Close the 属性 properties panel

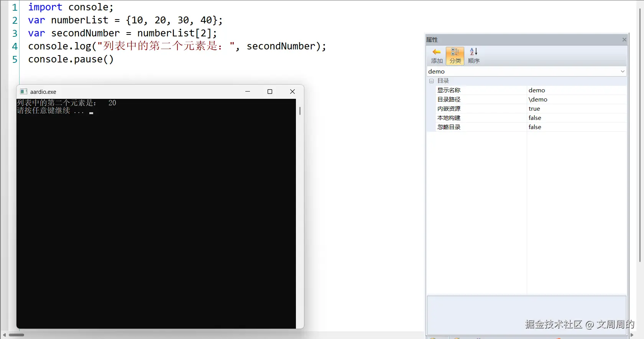coord(624,39)
